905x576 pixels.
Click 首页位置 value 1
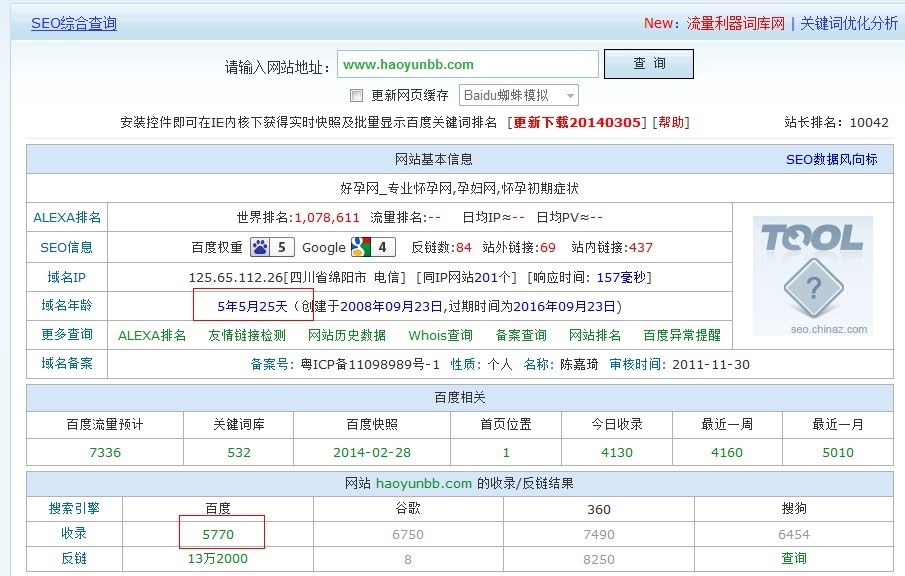pyautogui.click(x=506, y=452)
